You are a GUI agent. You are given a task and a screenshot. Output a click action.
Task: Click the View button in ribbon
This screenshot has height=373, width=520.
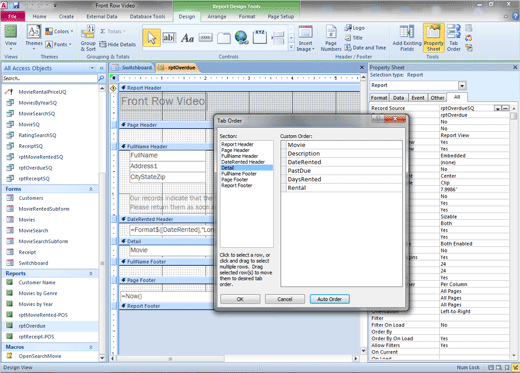(11, 37)
